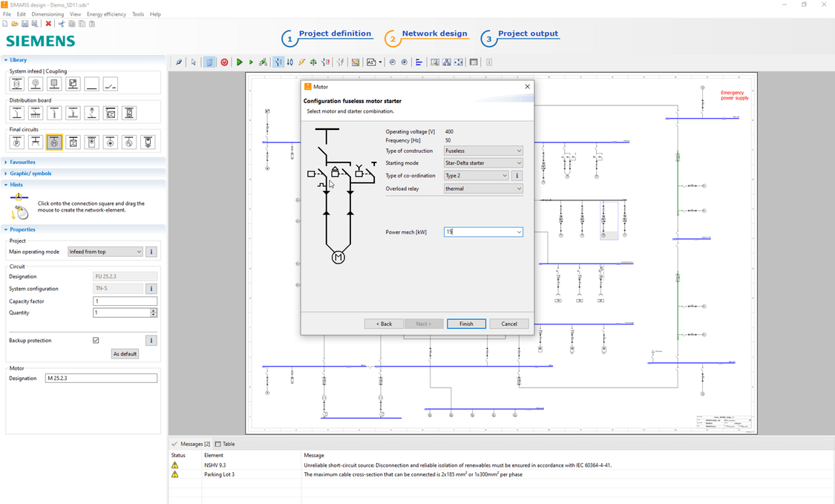Screen dimensions: 835x504
Task: Click the red X delete icon
Action: [48, 24]
